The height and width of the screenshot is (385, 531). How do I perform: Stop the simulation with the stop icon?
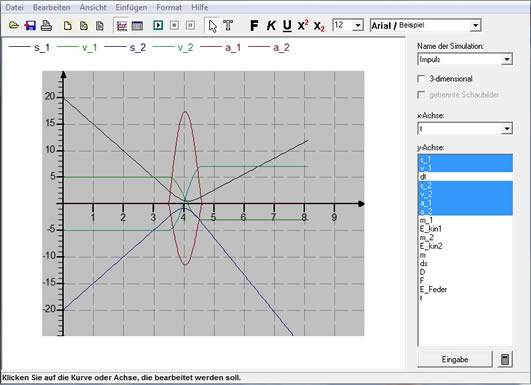tap(174, 25)
